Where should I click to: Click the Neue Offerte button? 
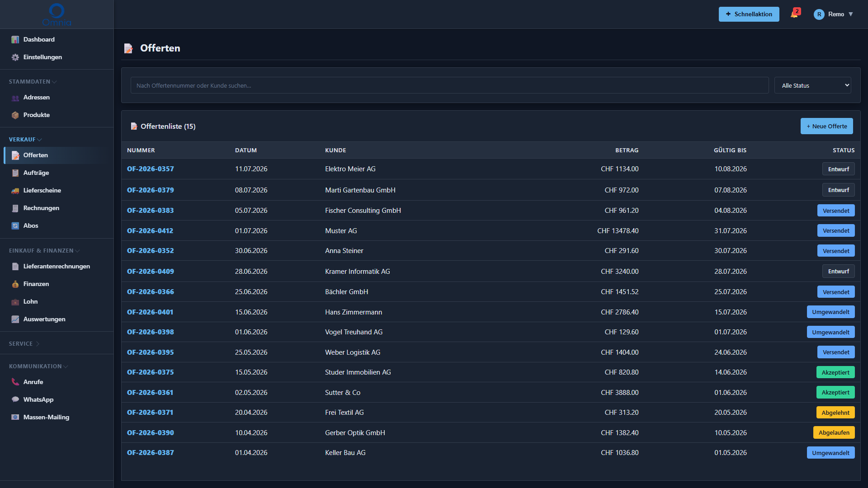(826, 127)
